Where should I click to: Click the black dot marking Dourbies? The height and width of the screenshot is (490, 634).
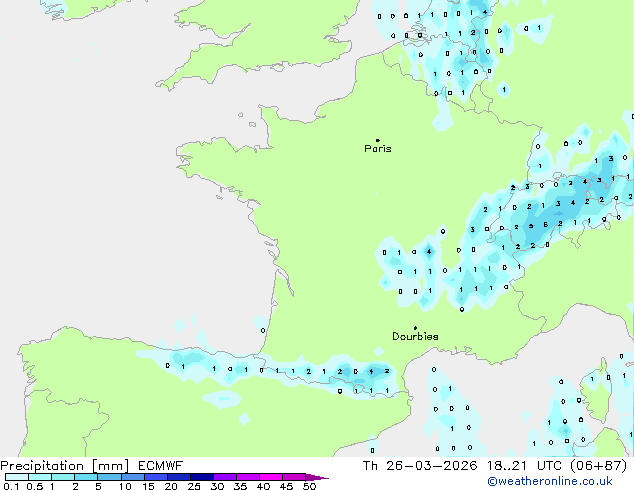pos(415,328)
